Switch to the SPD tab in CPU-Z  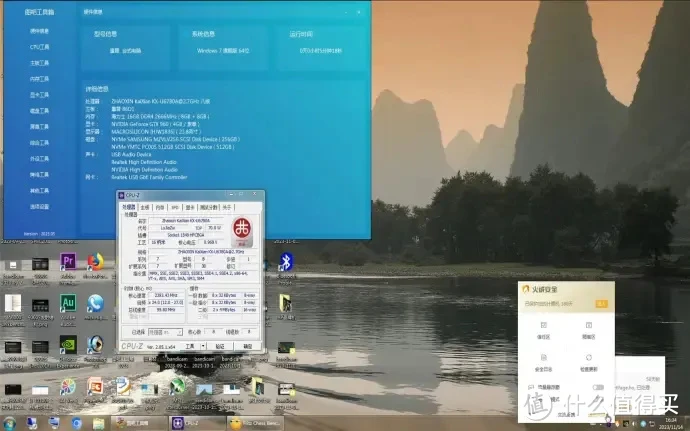coord(175,207)
